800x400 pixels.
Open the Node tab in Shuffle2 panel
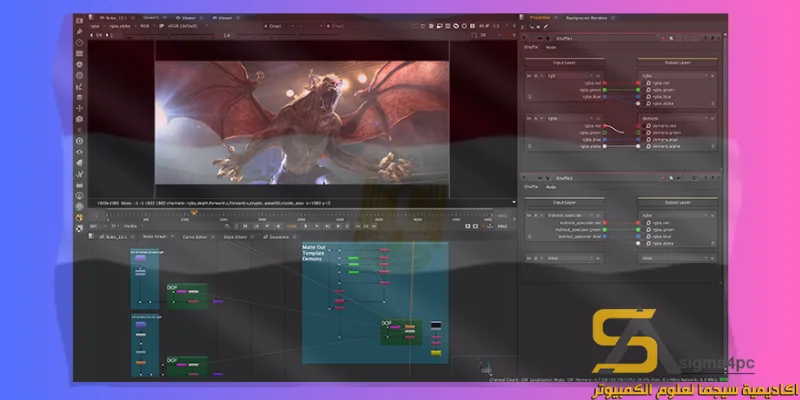coord(551,187)
